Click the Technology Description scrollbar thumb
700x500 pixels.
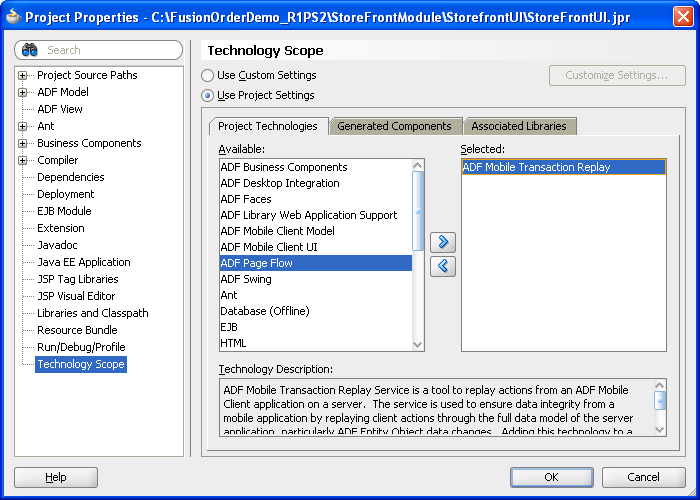(659, 400)
